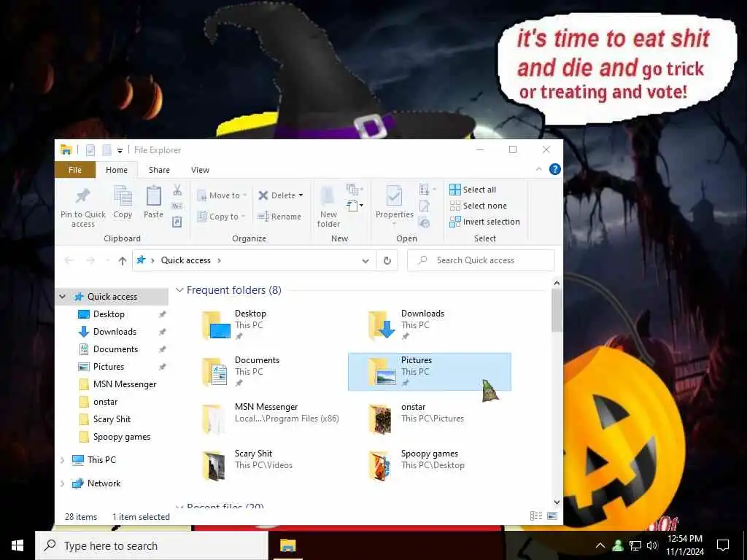Open the address bar history dropdown

tap(365, 260)
